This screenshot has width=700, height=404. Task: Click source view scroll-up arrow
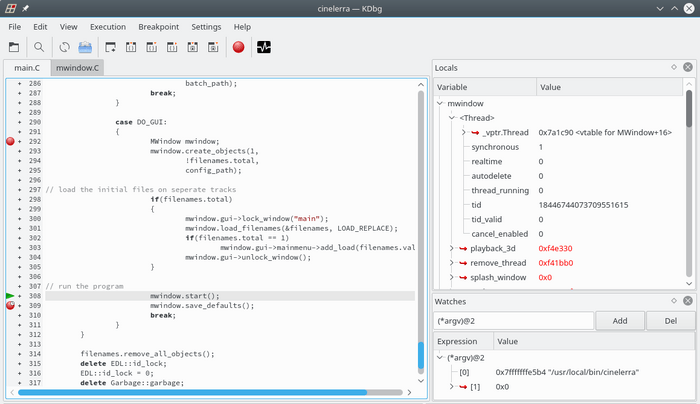pos(421,84)
